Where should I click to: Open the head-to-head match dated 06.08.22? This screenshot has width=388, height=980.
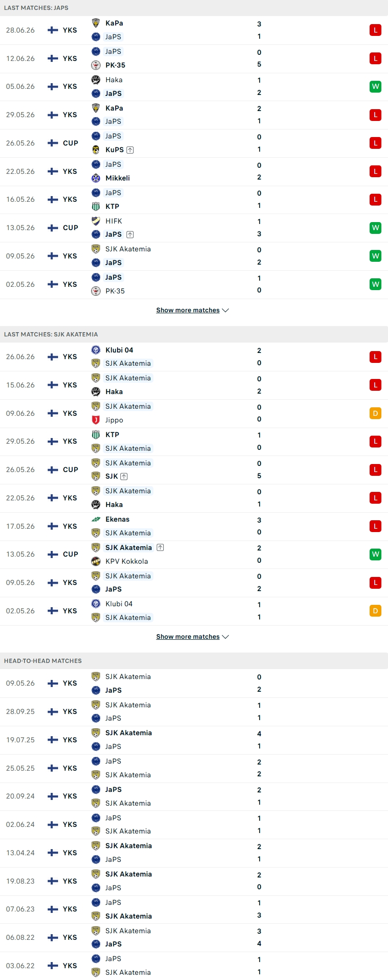click(194, 937)
